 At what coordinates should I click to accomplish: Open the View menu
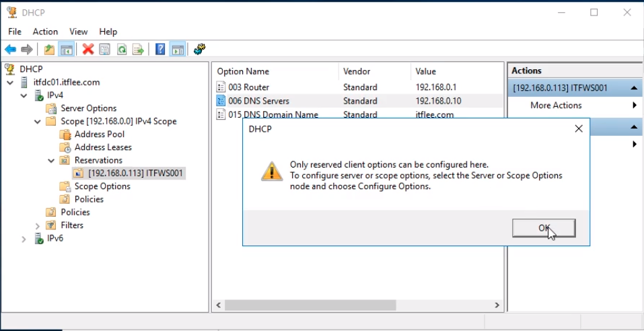pos(78,32)
